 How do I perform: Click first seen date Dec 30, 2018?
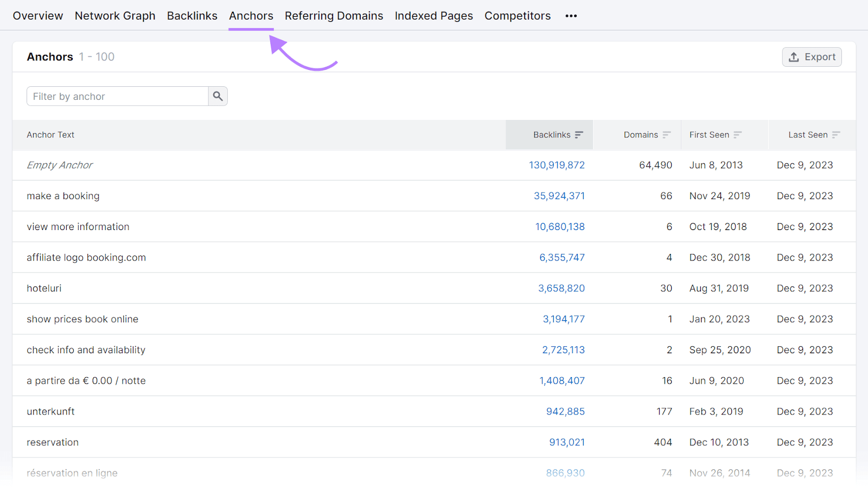[x=720, y=258]
